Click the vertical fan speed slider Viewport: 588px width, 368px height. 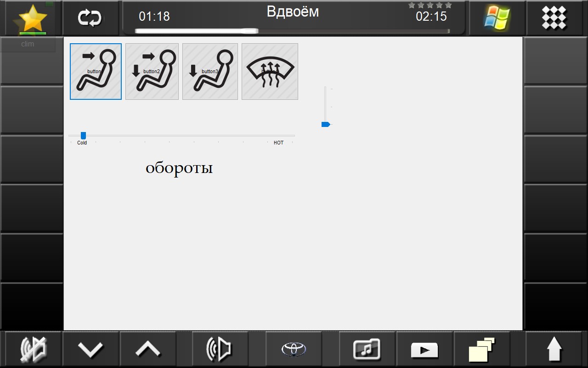[x=325, y=106]
